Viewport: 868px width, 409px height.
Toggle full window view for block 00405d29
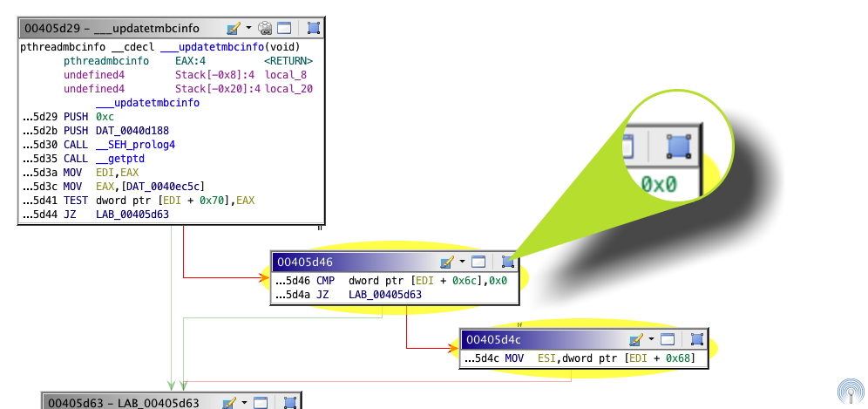pos(284,28)
